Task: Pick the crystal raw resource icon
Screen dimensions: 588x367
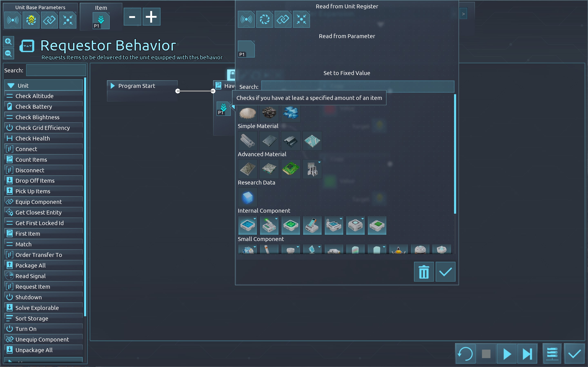Action: pyautogui.click(x=291, y=113)
